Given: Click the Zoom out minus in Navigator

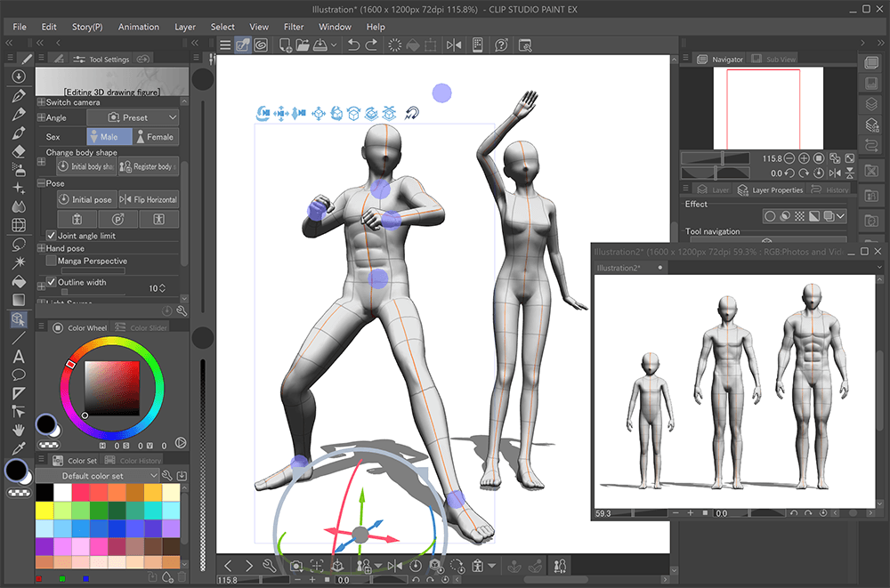Looking at the screenshot, I should click(x=789, y=158).
